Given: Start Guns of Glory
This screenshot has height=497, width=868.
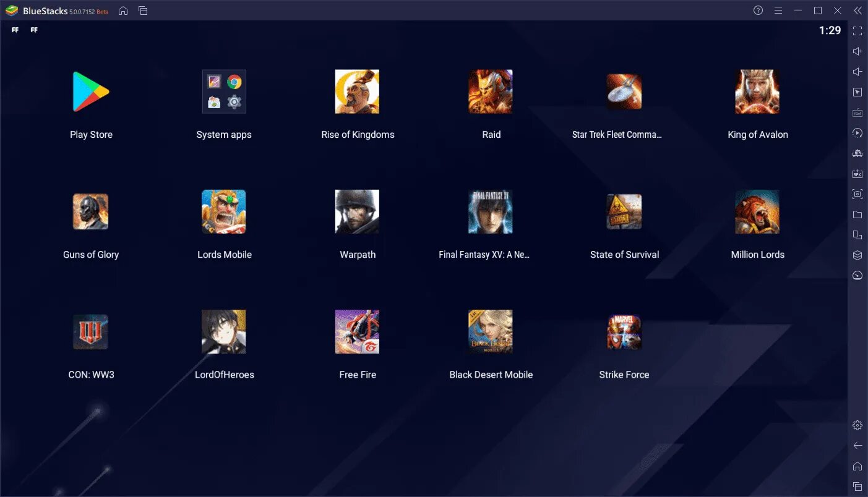Looking at the screenshot, I should pyautogui.click(x=90, y=211).
